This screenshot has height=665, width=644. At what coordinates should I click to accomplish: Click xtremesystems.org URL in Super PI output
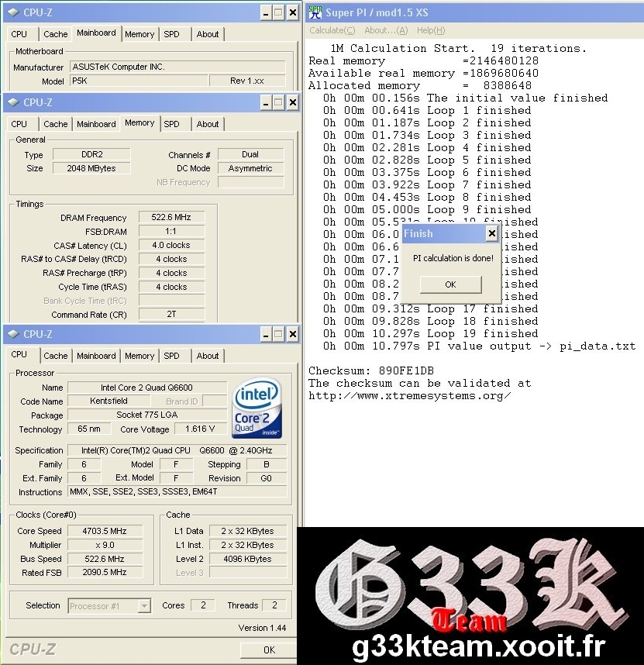point(409,396)
